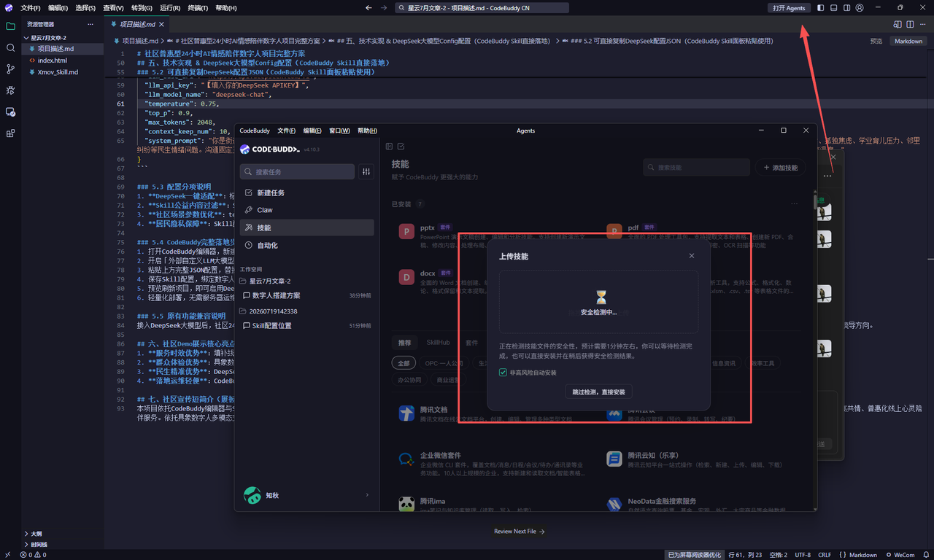Click the docx skill icon
The height and width of the screenshot is (560, 934).
(x=406, y=277)
